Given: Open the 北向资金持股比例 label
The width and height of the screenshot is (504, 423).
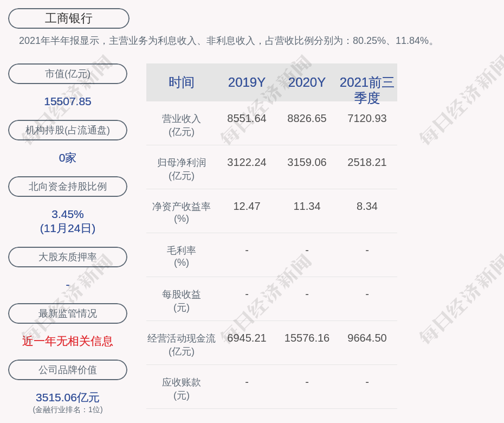Looking at the screenshot, I should click(x=68, y=187).
